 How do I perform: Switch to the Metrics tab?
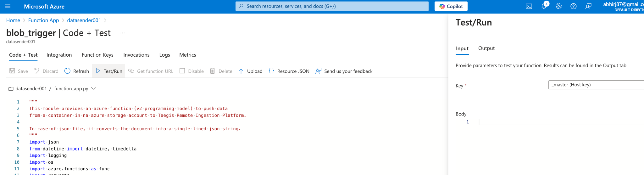pos(188,55)
